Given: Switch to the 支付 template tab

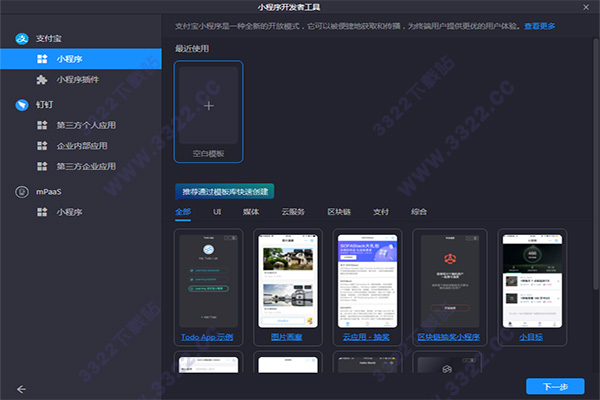Looking at the screenshot, I should click(x=381, y=212).
